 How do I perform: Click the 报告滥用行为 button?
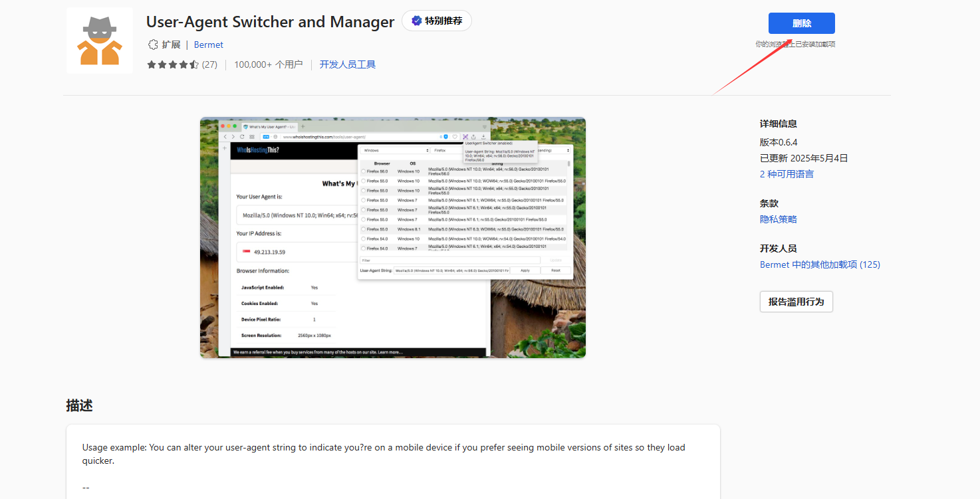[x=796, y=302]
